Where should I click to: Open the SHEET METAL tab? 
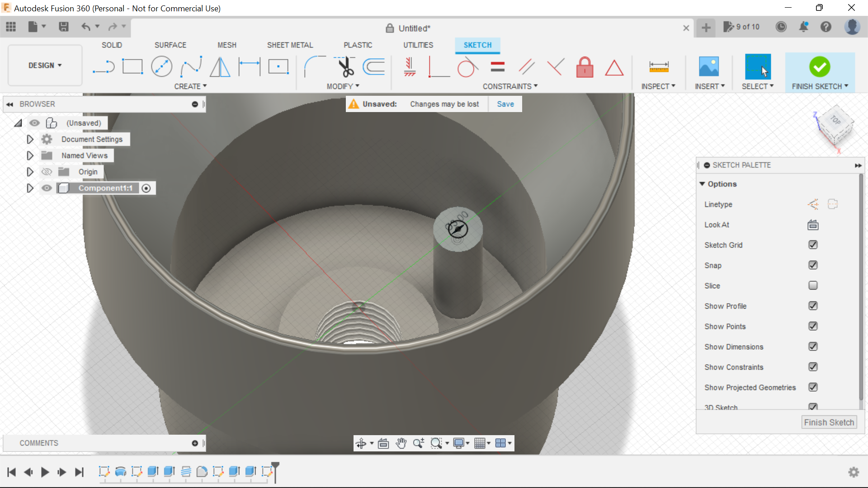[290, 45]
